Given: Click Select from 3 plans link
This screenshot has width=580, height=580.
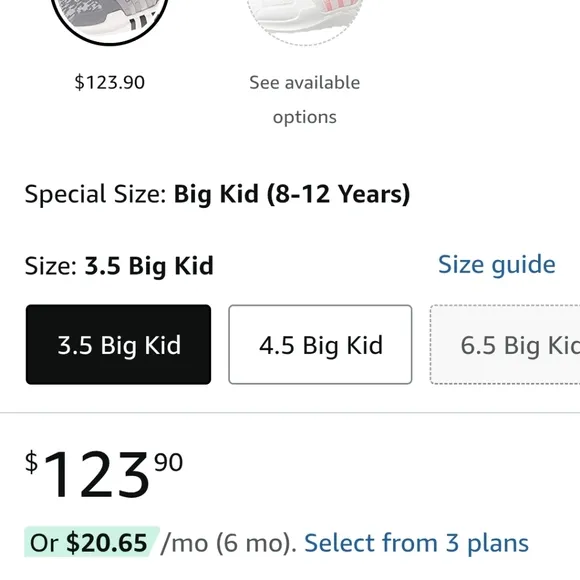Looking at the screenshot, I should coord(417,543).
